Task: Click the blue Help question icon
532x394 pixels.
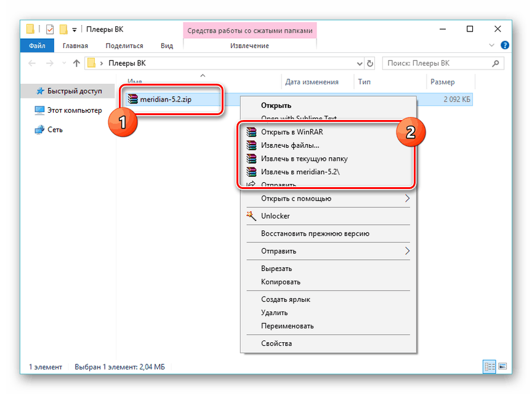Action: pos(505,45)
